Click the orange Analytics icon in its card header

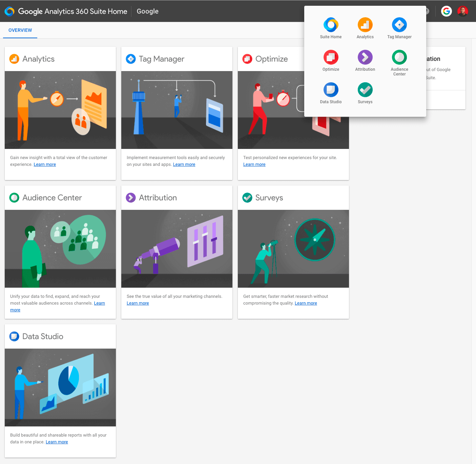(x=14, y=59)
